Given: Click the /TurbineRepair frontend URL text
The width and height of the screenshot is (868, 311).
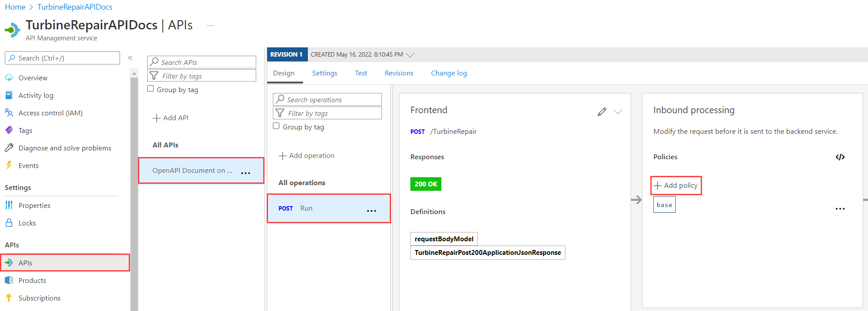Looking at the screenshot, I should 453,132.
